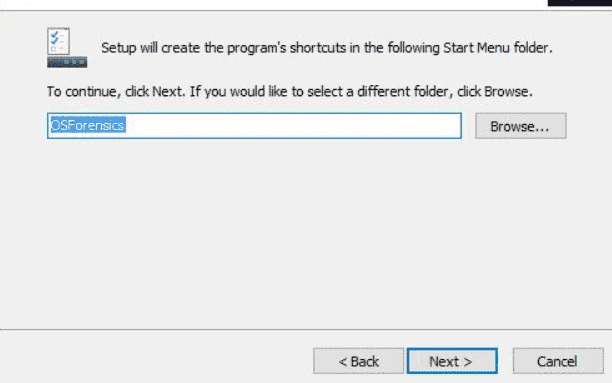This screenshot has width=612, height=383.
Task: Click the highlighted OSForensics text
Action: click(88, 125)
